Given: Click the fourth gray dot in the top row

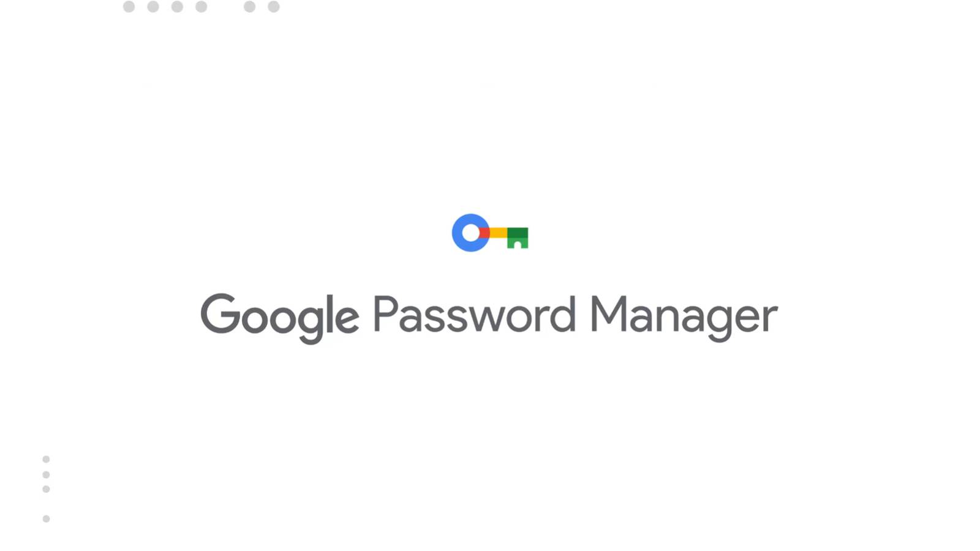Looking at the screenshot, I should pos(201,7).
